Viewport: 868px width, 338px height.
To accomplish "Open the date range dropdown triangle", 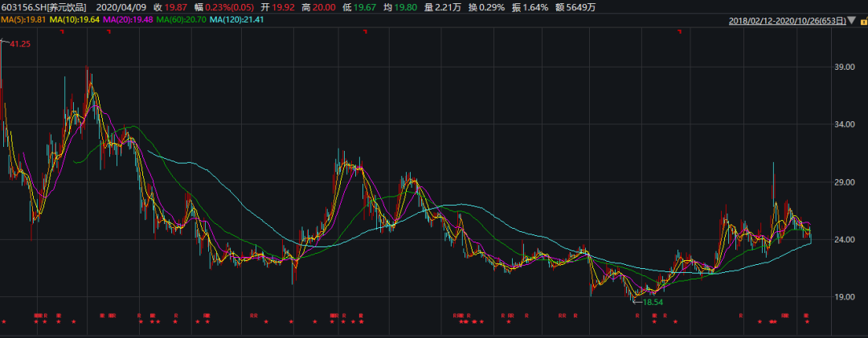I will [x=851, y=21].
